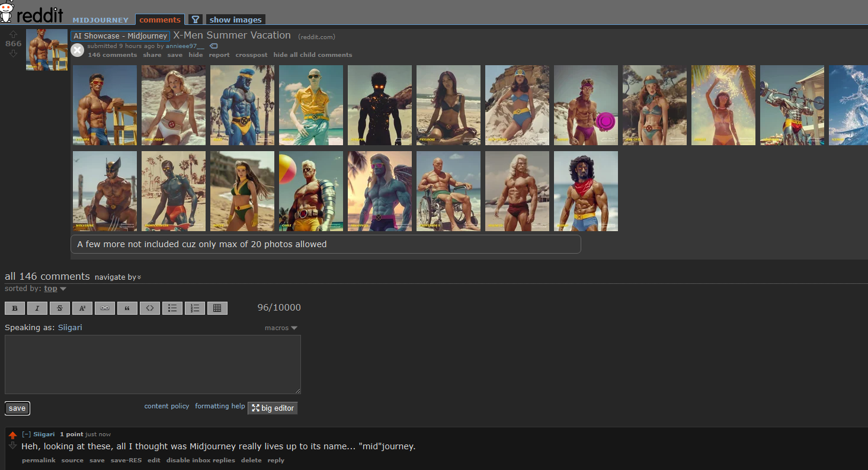Insert a table with grid icon
Image resolution: width=868 pixels, height=470 pixels.
(x=217, y=308)
